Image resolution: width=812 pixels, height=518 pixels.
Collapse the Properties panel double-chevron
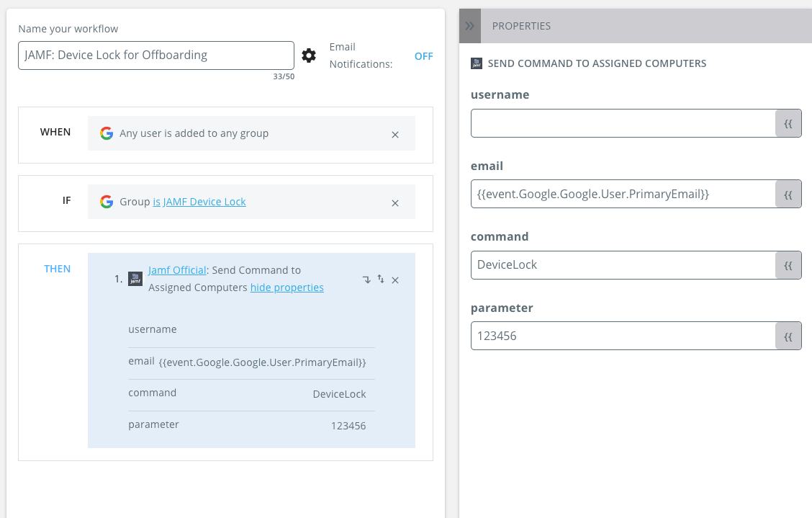pos(469,26)
